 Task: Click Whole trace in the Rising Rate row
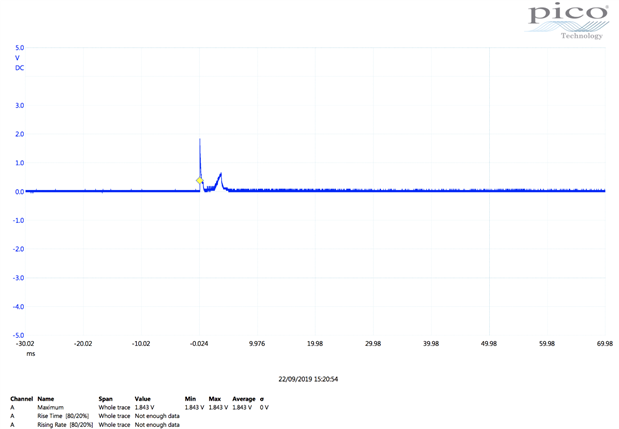[x=114, y=425]
